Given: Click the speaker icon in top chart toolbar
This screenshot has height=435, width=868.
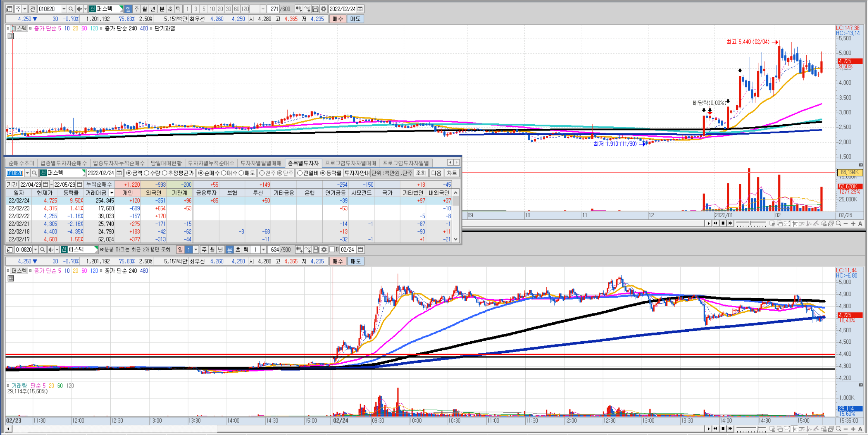Looking at the screenshot, I should point(79,9).
